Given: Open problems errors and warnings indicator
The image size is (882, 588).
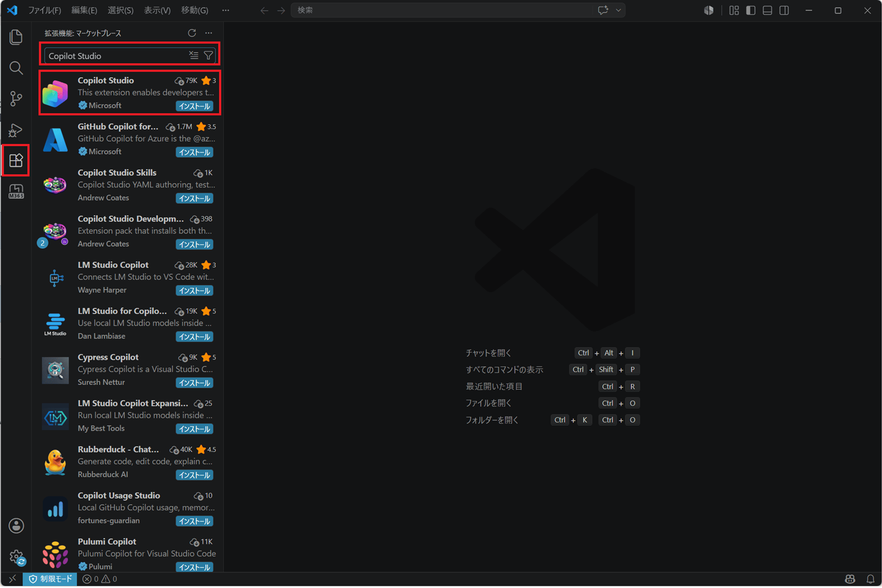Looking at the screenshot, I should [100, 579].
